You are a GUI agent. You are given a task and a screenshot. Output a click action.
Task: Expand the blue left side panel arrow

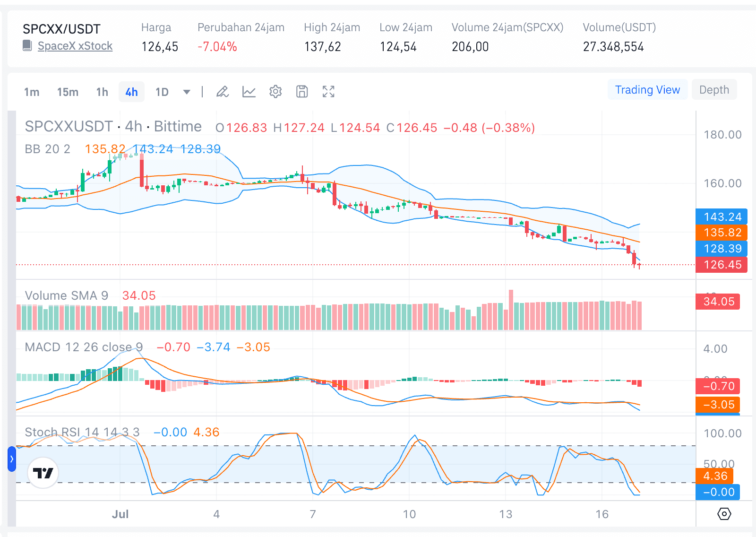pos(12,459)
